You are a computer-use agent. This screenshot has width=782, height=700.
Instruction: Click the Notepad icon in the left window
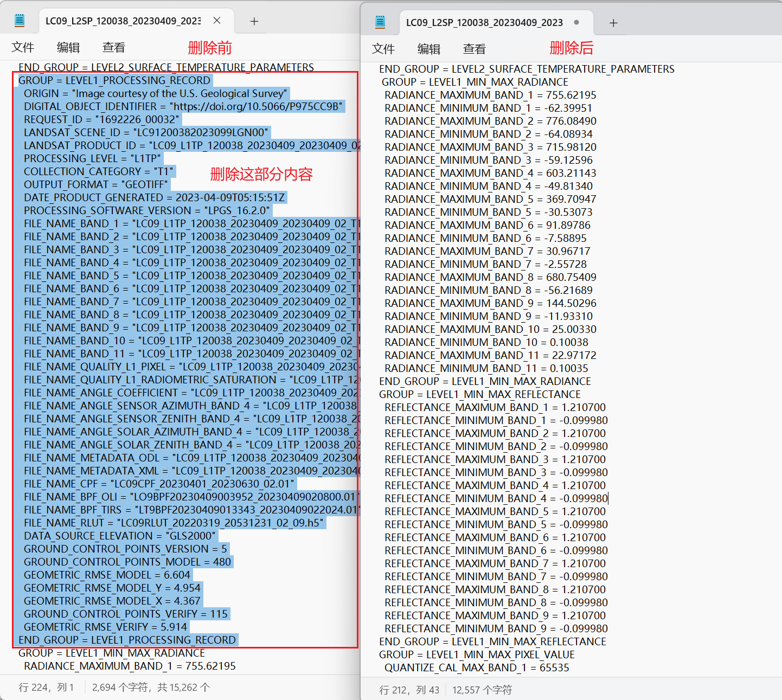20,21
